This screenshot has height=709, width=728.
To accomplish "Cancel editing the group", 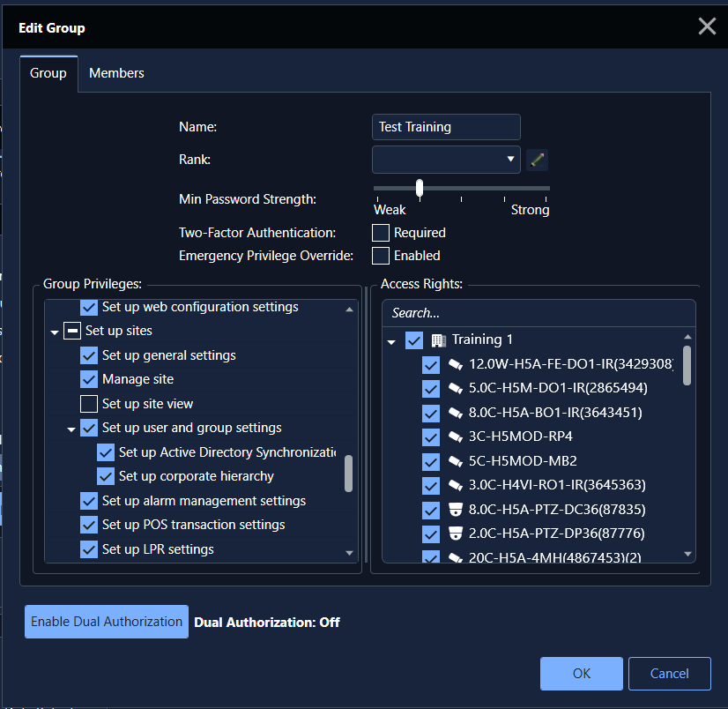I will coord(670,673).
